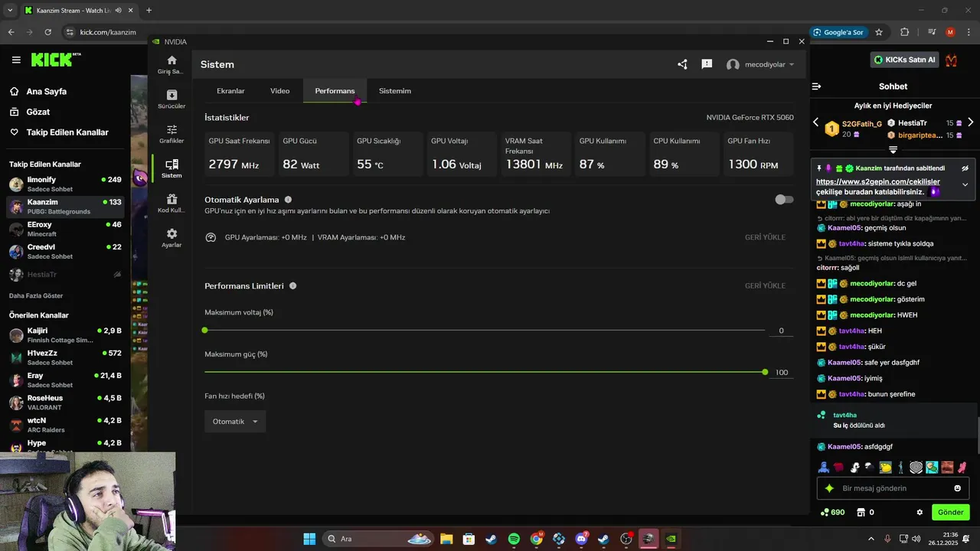Viewport: 980px width, 551px height.
Task: Open the notifications feedback icon in NVIDIA header
Action: tap(707, 64)
